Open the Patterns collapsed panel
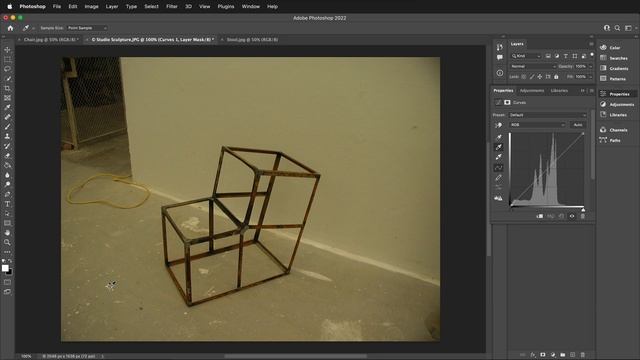This screenshot has width=640, height=360. click(x=618, y=79)
